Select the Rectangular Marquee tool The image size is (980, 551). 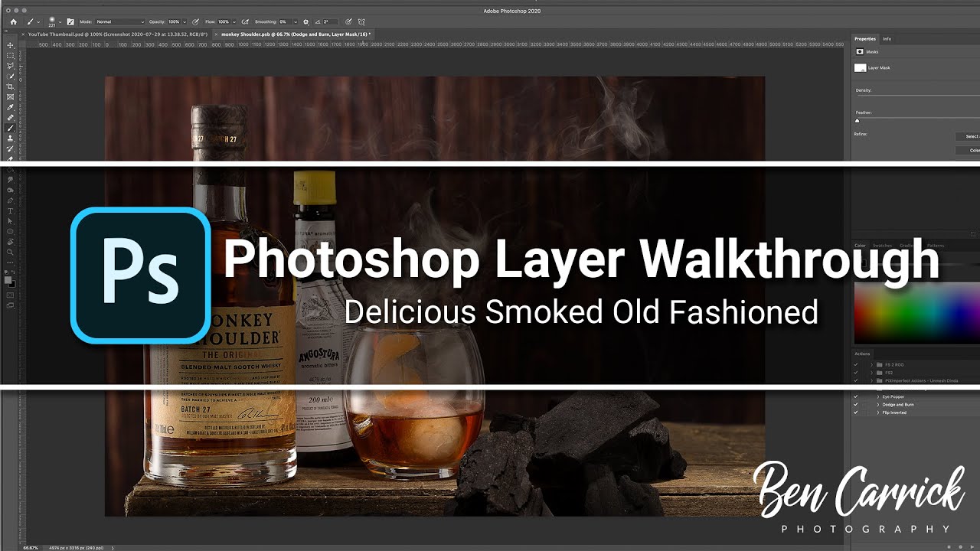coord(11,56)
